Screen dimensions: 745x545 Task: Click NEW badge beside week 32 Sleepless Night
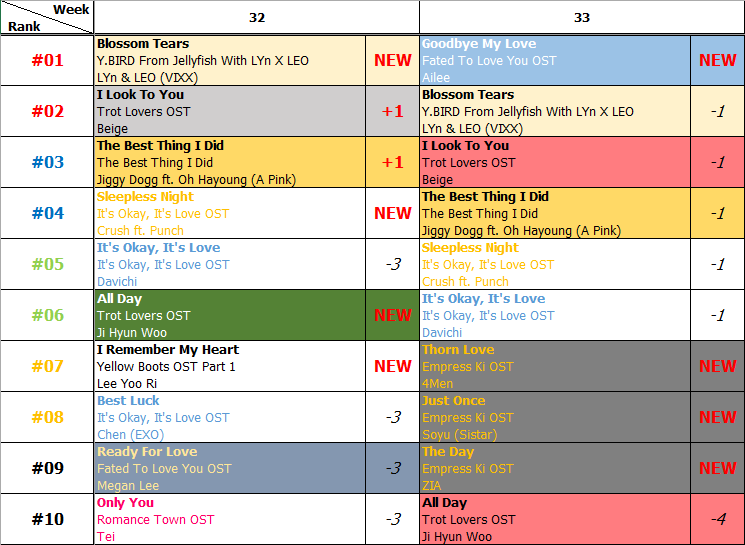[392, 213]
